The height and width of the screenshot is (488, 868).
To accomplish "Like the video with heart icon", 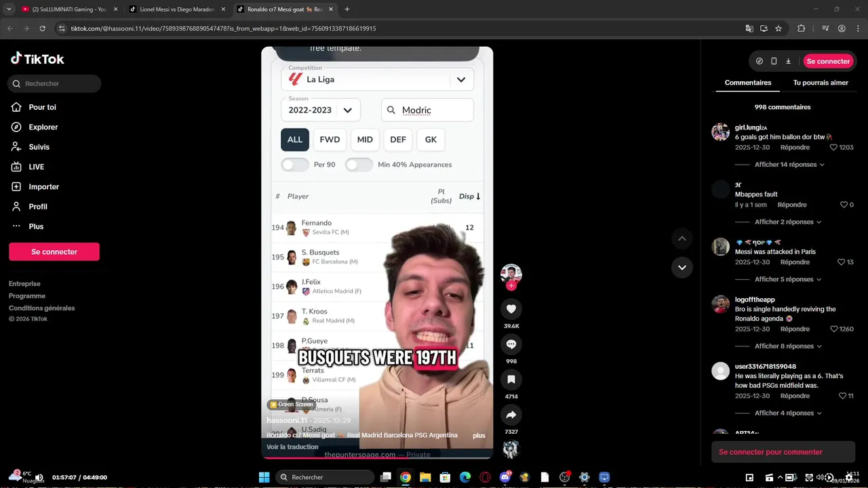I will click(x=511, y=308).
